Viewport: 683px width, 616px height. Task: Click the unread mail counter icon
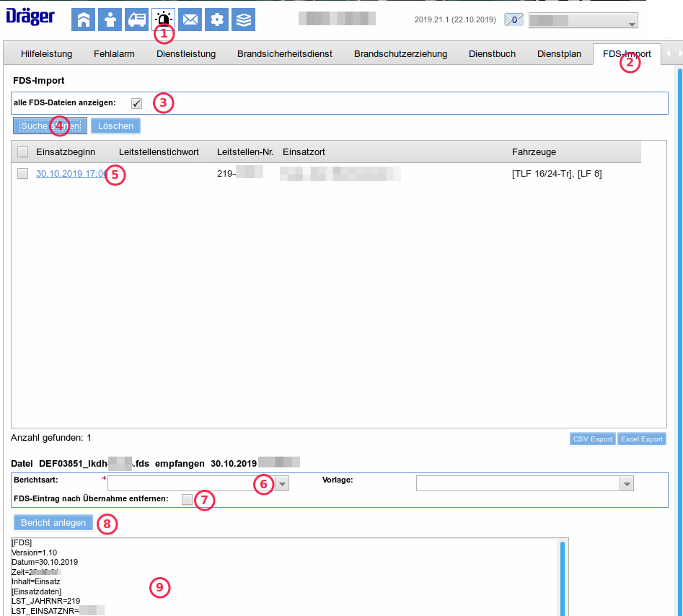tap(514, 20)
